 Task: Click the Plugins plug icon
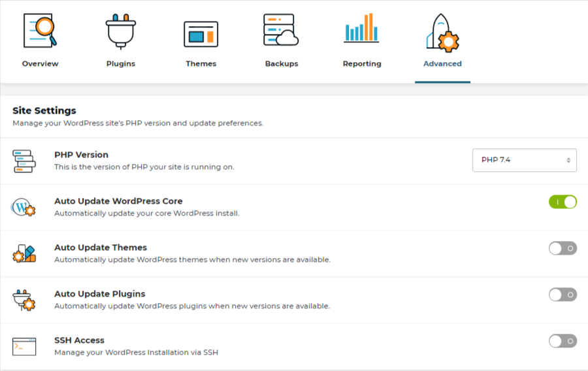tap(121, 31)
